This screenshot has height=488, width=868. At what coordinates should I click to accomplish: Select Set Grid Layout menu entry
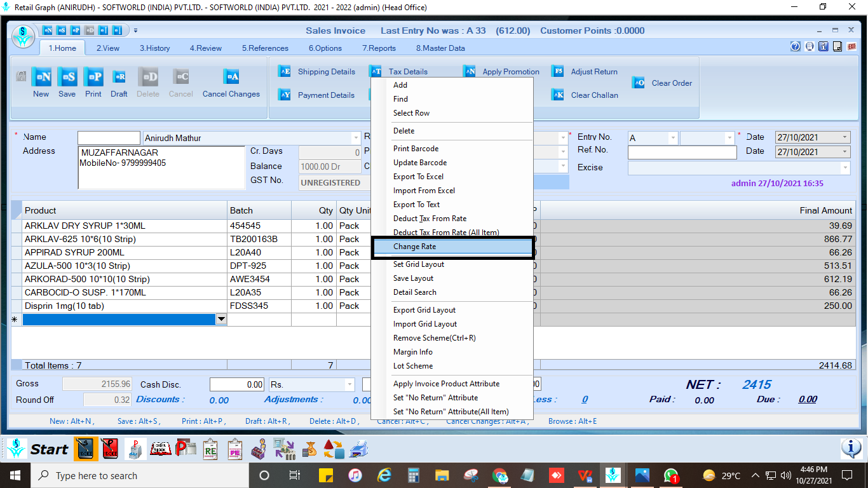pyautogui.click(x=452, y=264)
